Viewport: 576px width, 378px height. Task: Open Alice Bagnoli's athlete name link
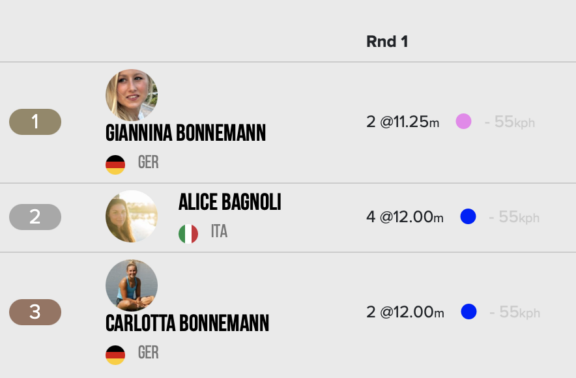click(230, 202)
